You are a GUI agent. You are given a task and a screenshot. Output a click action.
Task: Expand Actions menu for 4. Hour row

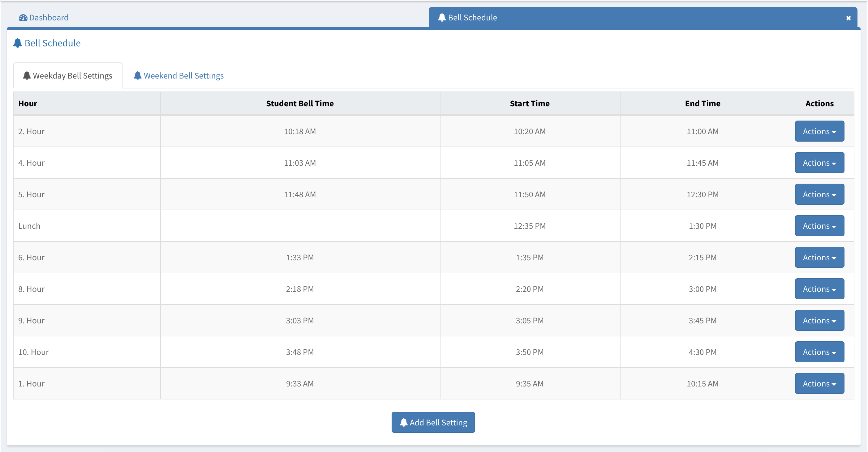[819, 163]
